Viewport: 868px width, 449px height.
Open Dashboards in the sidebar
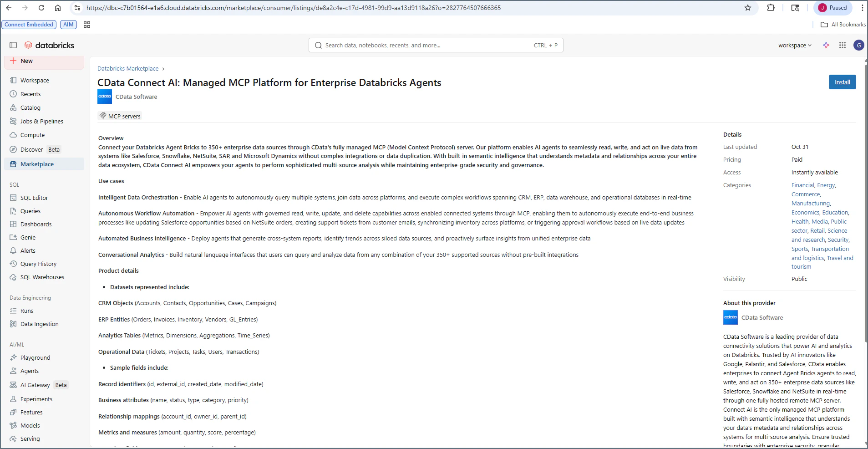[44, 224]
